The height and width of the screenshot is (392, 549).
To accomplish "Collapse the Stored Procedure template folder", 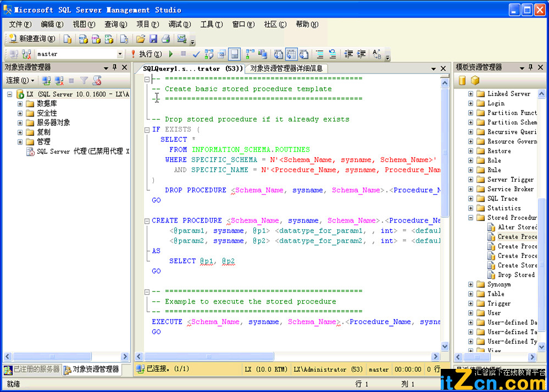I will point(471,218).
